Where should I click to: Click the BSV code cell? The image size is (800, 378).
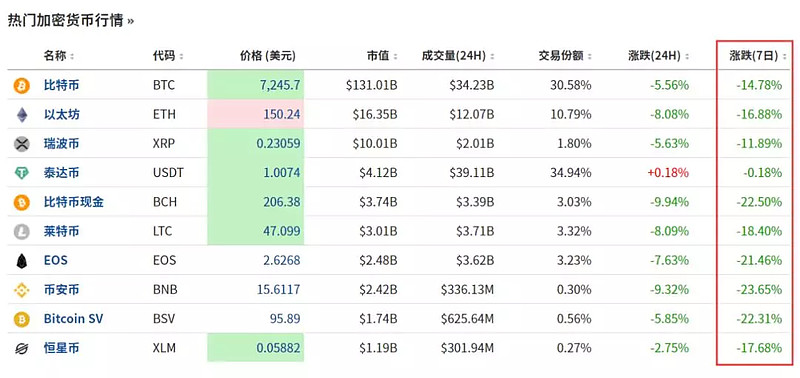coord(164,319)
